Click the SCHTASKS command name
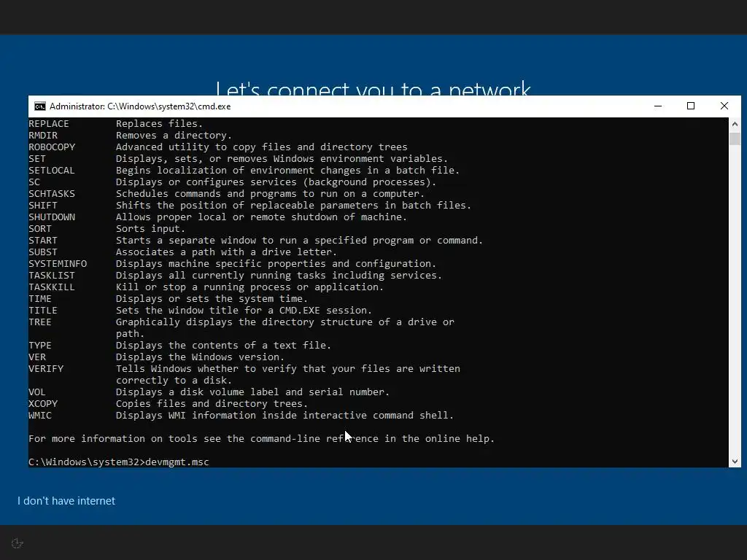The height and width of the screenshot is (560, 747). click(x=52, y=194)
